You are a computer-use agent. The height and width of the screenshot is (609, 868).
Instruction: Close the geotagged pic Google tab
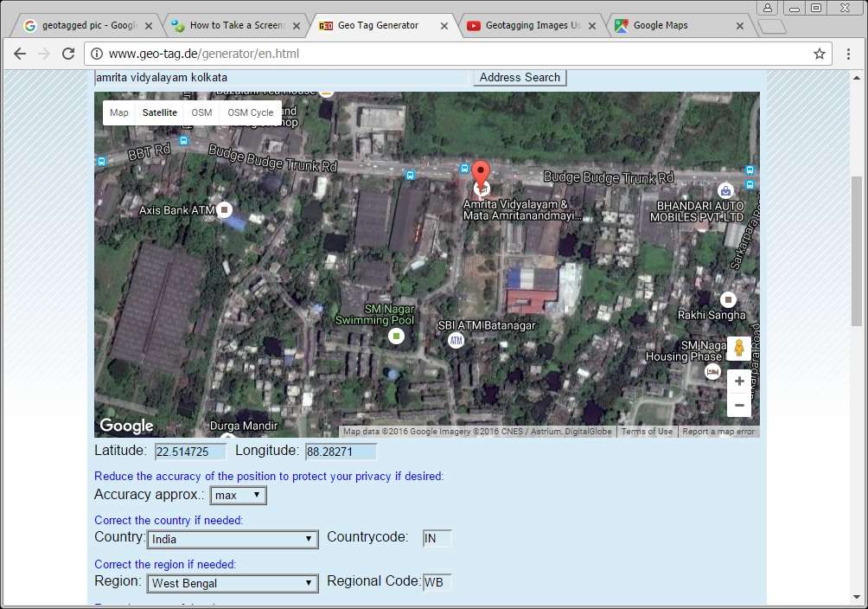(149, 26)
